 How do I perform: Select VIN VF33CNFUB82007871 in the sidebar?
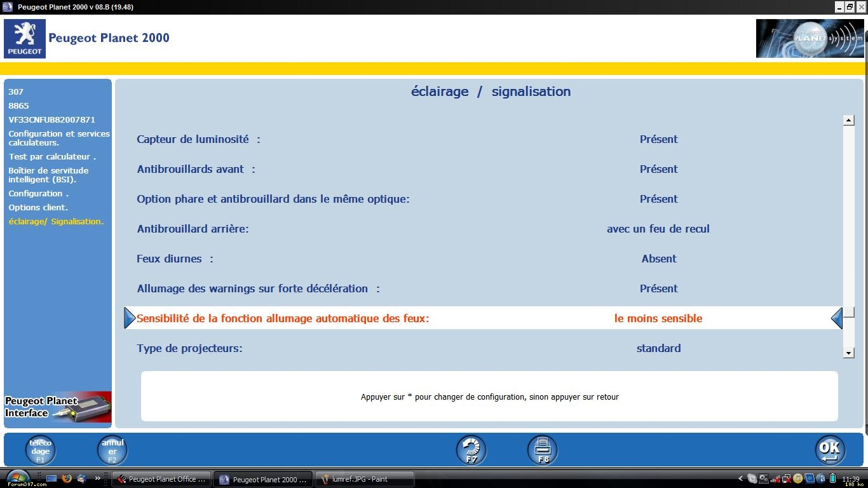51,119
